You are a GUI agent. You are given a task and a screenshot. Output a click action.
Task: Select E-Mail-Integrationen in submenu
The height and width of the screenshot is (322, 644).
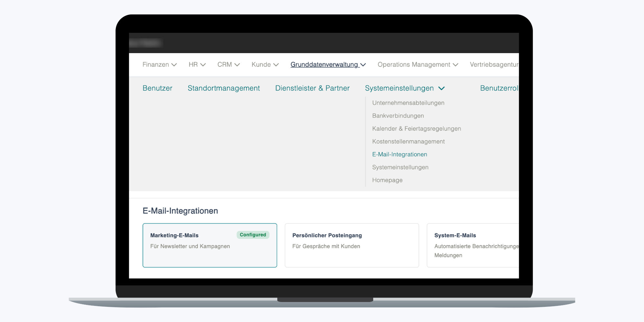399,155
